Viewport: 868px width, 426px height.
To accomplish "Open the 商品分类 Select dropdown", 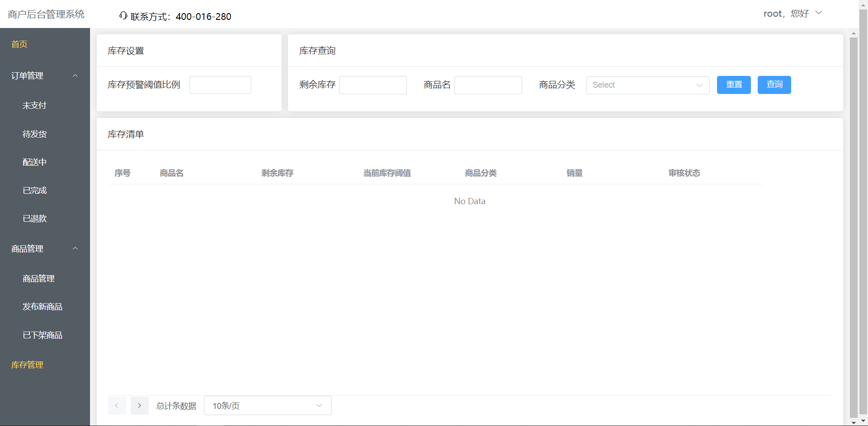I will pos(648,85).
